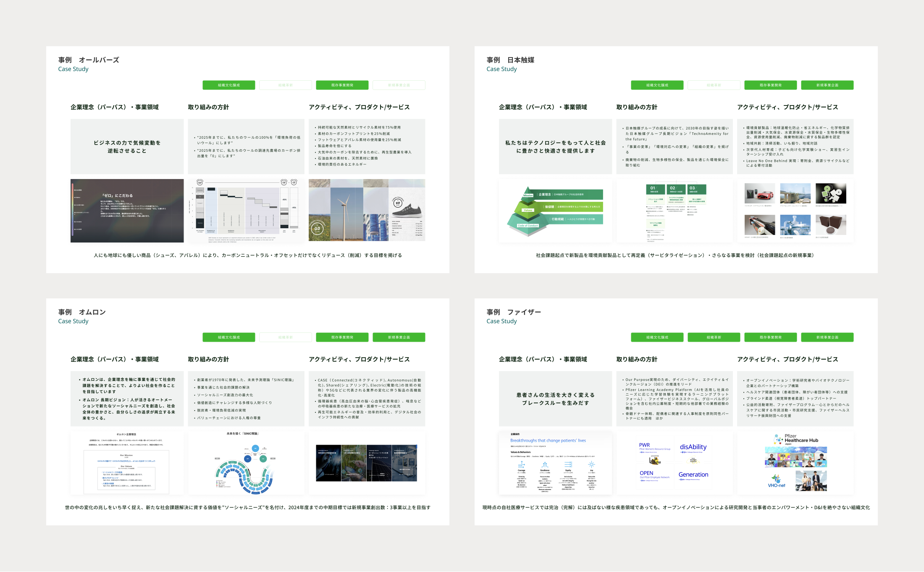Click the OPEN employee network logo
This screenshot has height=572, width=924.
pyautogui.click(x=646, y=473)
